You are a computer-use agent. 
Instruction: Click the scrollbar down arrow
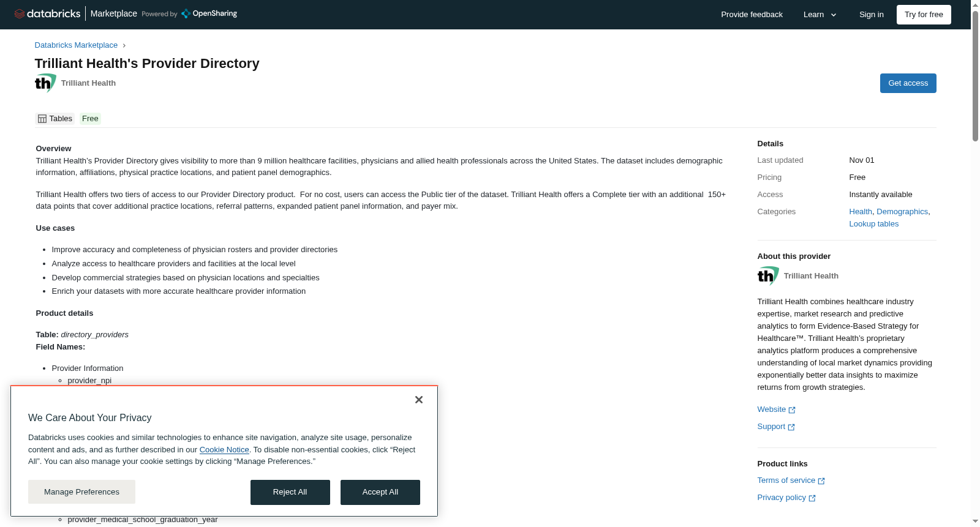[975, 521]
